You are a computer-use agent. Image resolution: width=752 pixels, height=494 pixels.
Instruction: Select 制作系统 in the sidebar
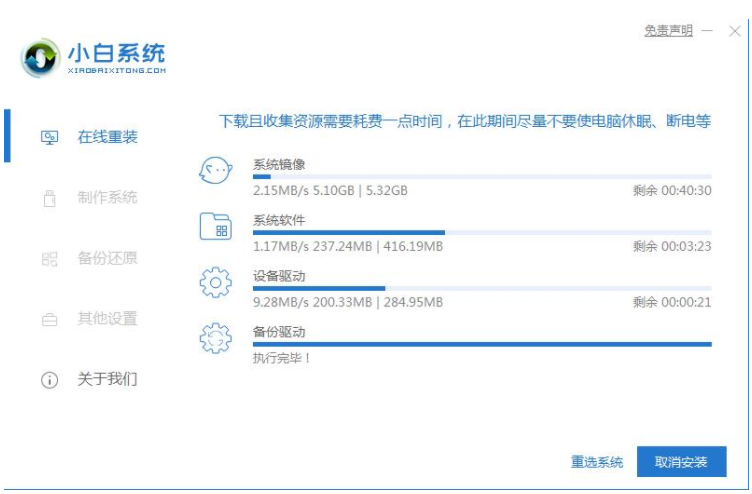[108, 198]
